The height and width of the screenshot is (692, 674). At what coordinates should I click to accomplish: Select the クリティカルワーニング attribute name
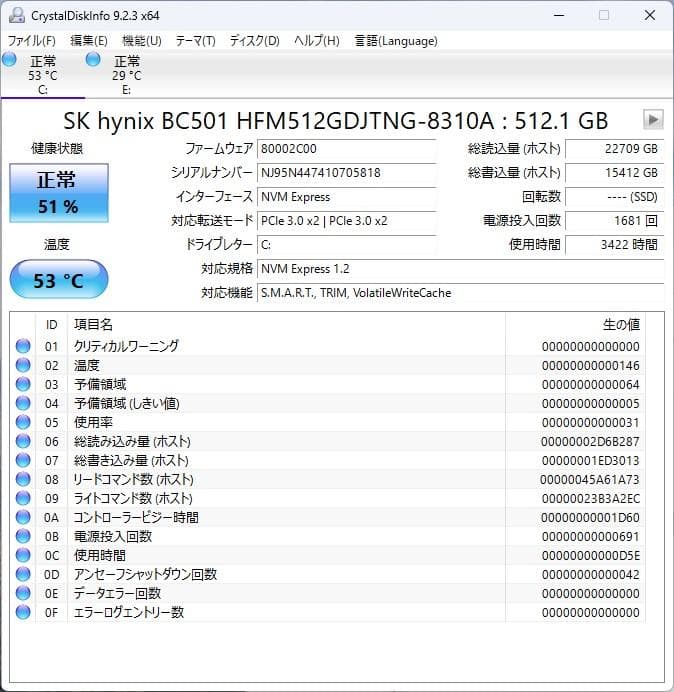(x=126, y=346)
